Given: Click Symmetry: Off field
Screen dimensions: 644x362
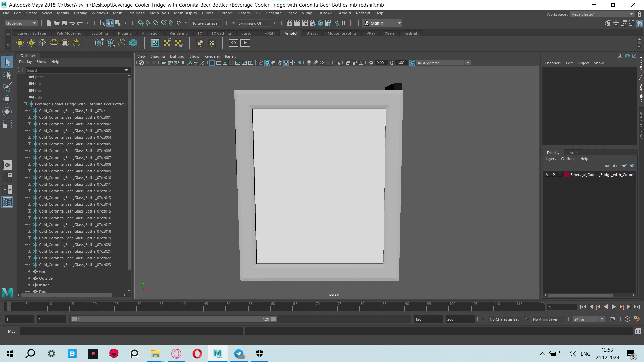Looking at the screenshot, I should tap(254, 23).
